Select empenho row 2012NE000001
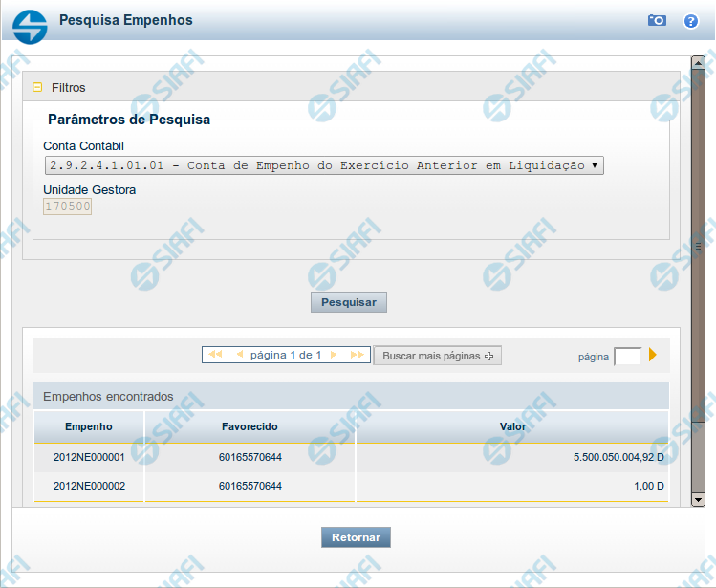 [89, 457]
